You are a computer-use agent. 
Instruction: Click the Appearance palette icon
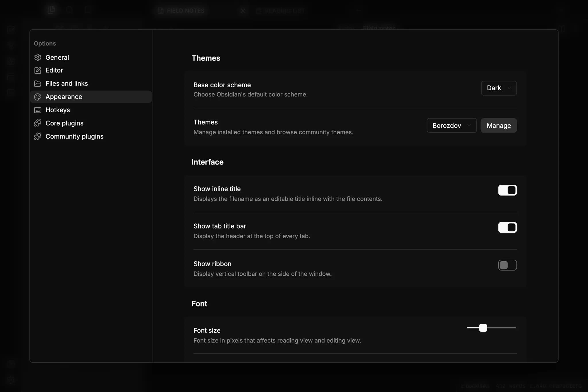pyautogui.click(x=38, y=97)
